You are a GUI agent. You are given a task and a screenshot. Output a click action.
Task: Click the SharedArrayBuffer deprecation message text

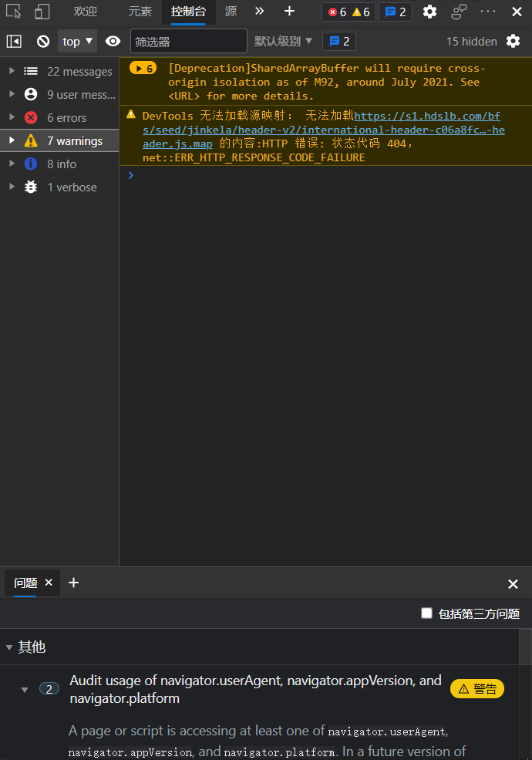click(x=327, y=82)
